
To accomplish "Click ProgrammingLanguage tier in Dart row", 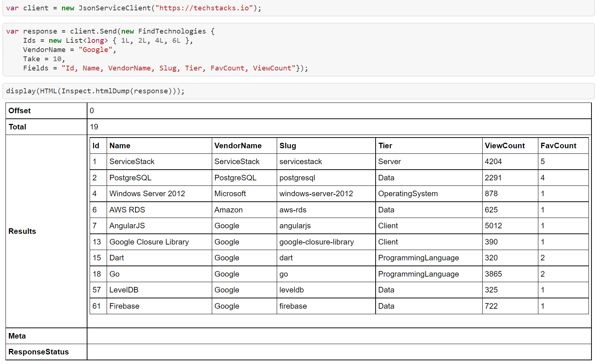I will tap(429, 258).
